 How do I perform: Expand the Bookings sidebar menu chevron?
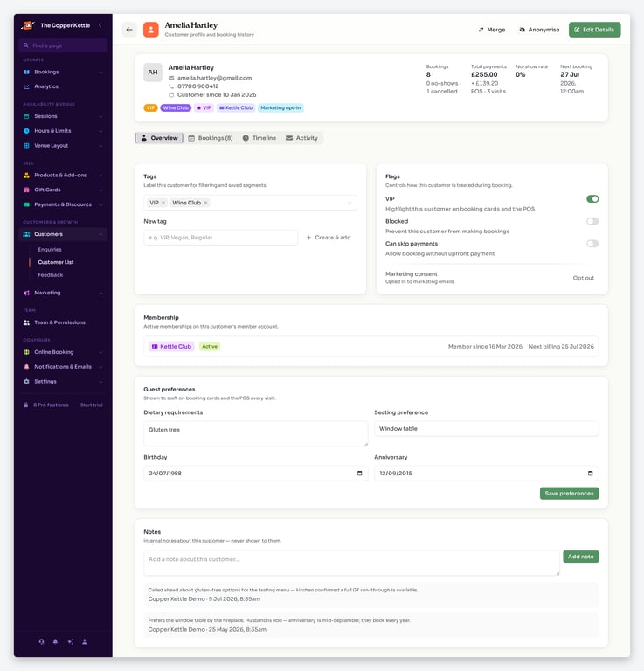(100, 73)
